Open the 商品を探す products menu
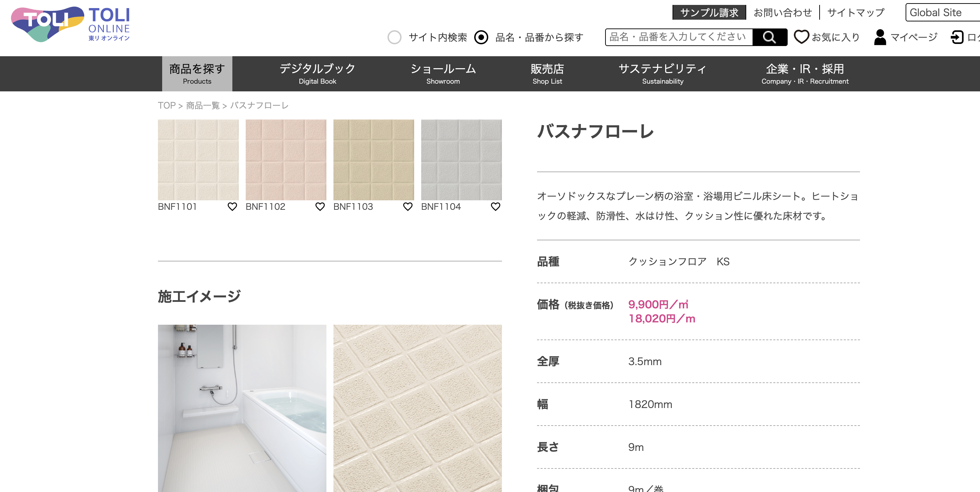 (197, 73)
